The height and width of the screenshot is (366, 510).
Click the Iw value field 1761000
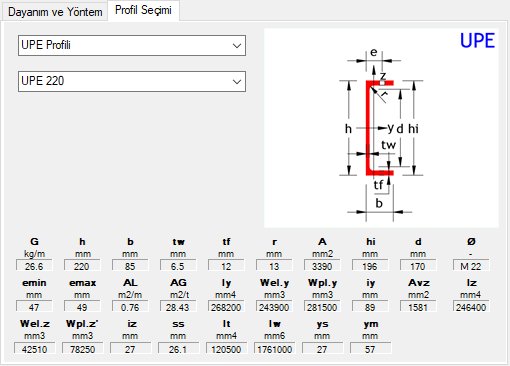tap(275, 349)
